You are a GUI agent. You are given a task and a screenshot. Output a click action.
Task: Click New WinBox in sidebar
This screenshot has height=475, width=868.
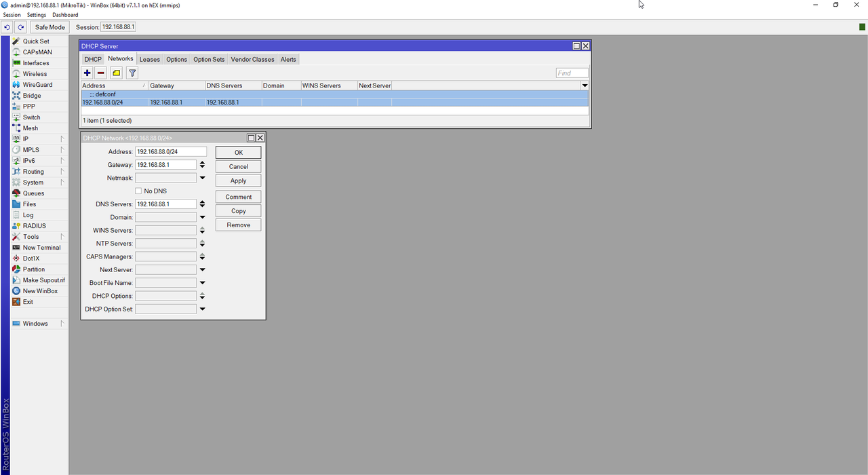click(40, 291)
